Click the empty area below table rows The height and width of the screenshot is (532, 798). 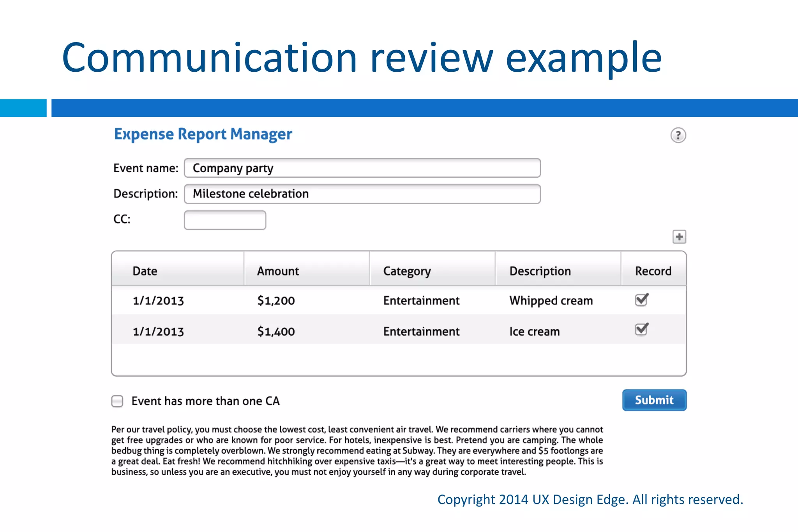[x=398, y=359]
